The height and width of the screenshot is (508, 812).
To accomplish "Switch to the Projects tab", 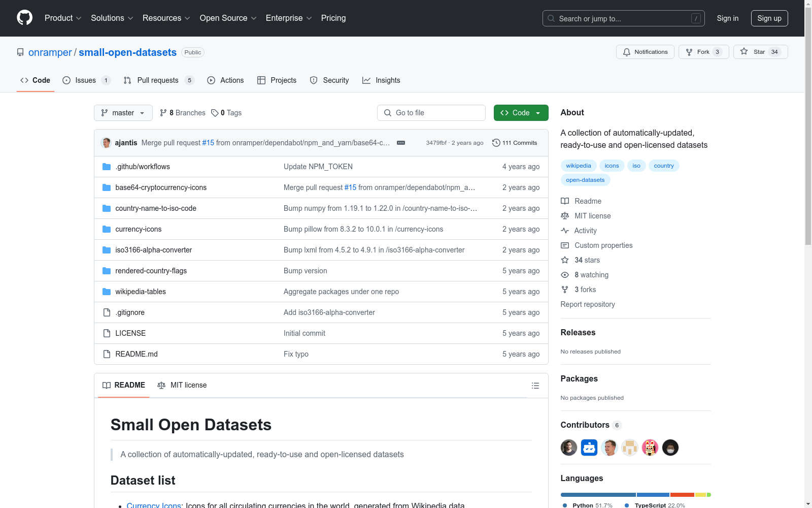I will (277, 80).
